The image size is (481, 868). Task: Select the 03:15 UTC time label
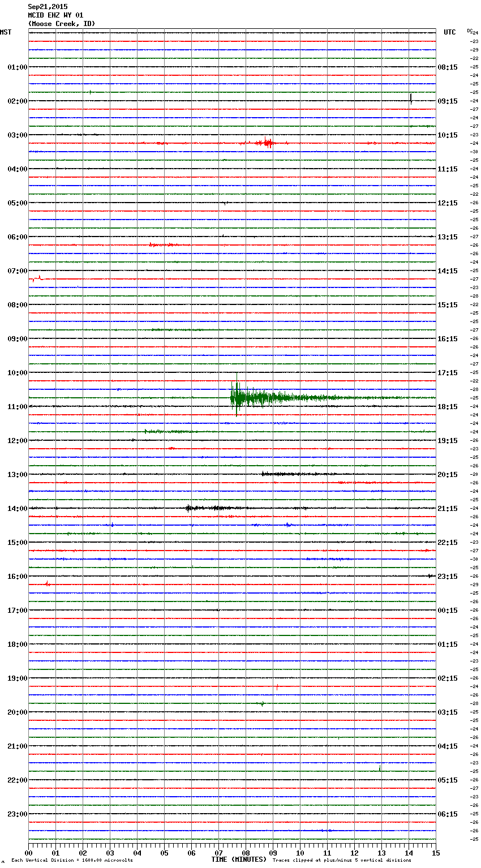pos(448,712)
